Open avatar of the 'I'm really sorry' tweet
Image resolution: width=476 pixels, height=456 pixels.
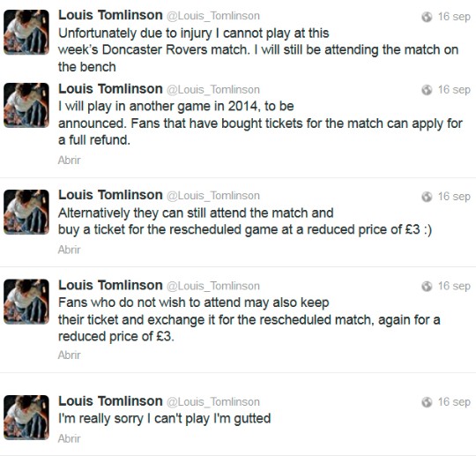pyautogui.click(x=26, y=417)
